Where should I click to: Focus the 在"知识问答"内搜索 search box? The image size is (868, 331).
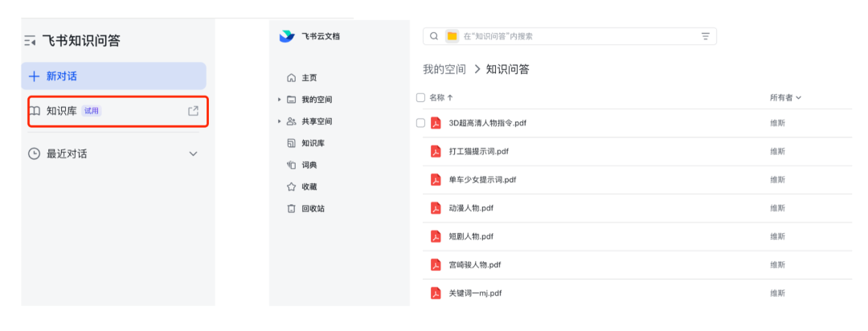pyautogui.click(x=570, y=36)
